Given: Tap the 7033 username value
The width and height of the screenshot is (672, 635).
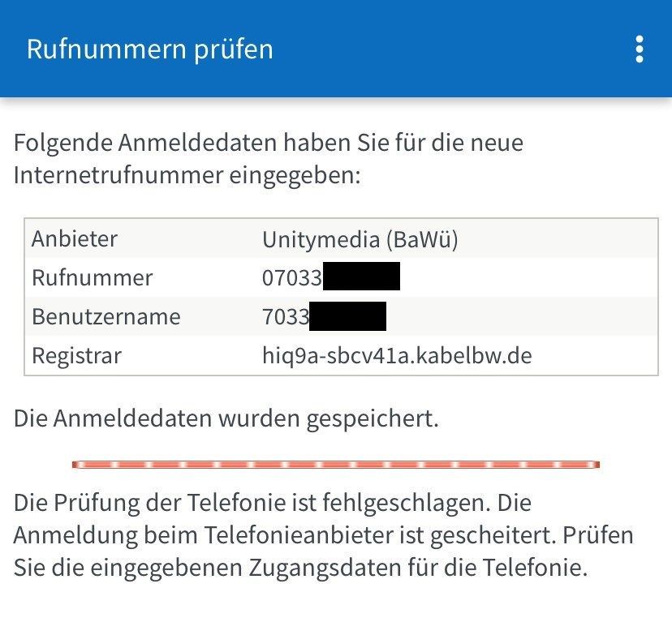Looking at the screenshot, I should tap(286, 316).
